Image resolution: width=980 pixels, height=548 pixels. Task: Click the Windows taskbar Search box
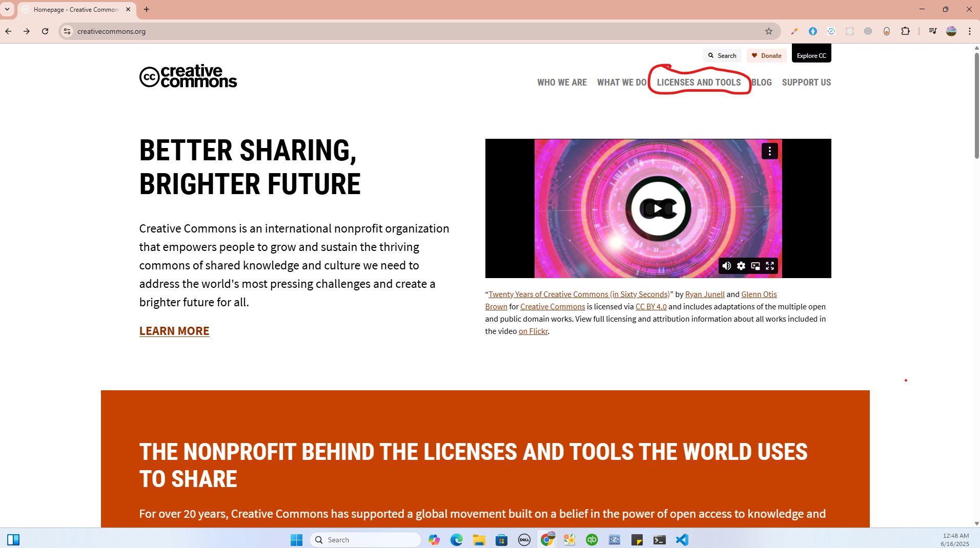(x=365, y=540)
